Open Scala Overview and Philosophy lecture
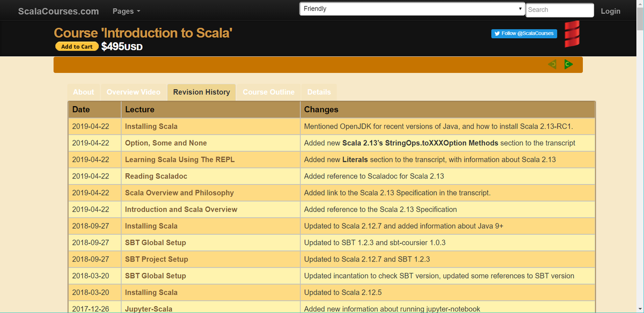 pos(179,193)
